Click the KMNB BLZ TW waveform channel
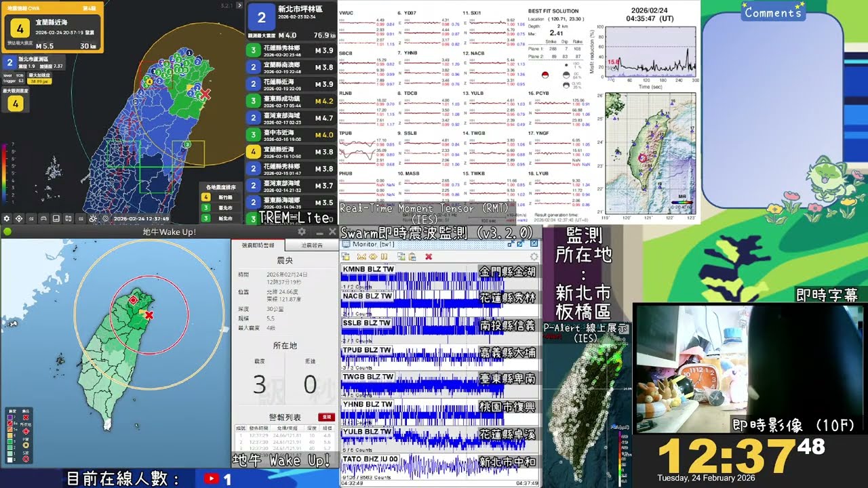 coord(439,277)
